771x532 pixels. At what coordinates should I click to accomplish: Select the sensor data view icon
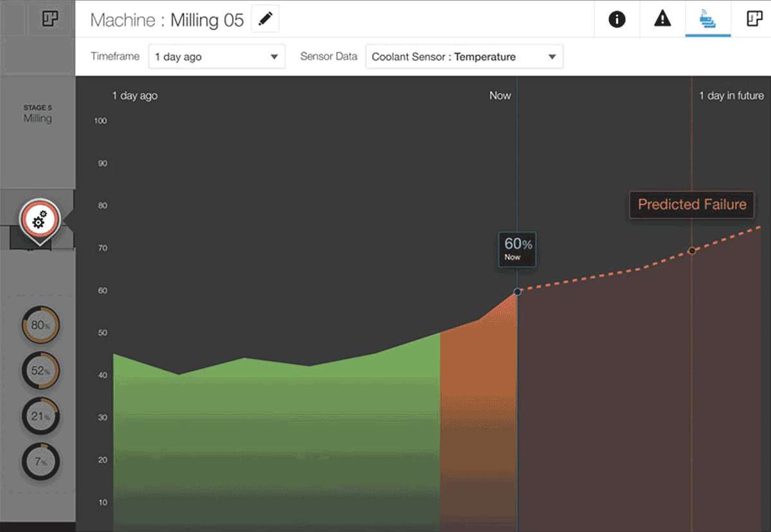(707, 19)
